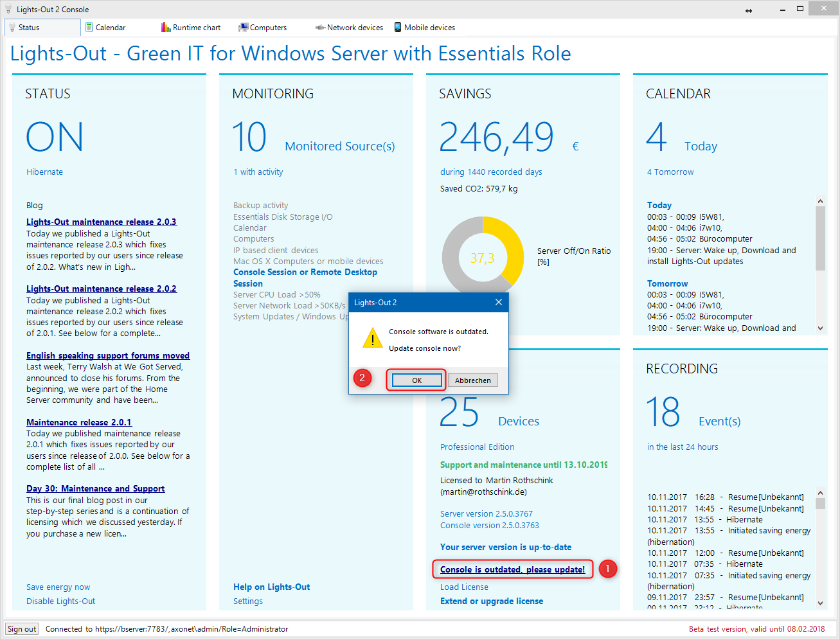Click the 1 with activity link
840x640 pixels.
[x=258, y=172]
